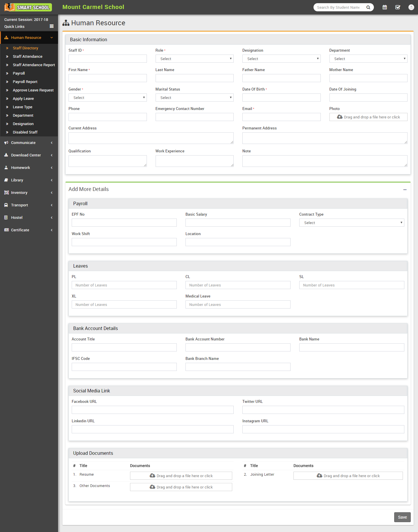Open the Gender select box
Screen dimensions: 418x532
coord(107,98)
